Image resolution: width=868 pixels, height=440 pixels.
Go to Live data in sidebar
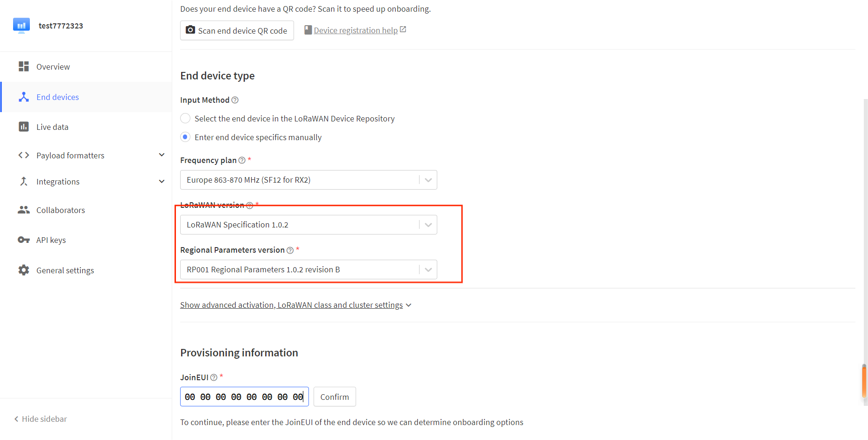[x=52, y=127]
